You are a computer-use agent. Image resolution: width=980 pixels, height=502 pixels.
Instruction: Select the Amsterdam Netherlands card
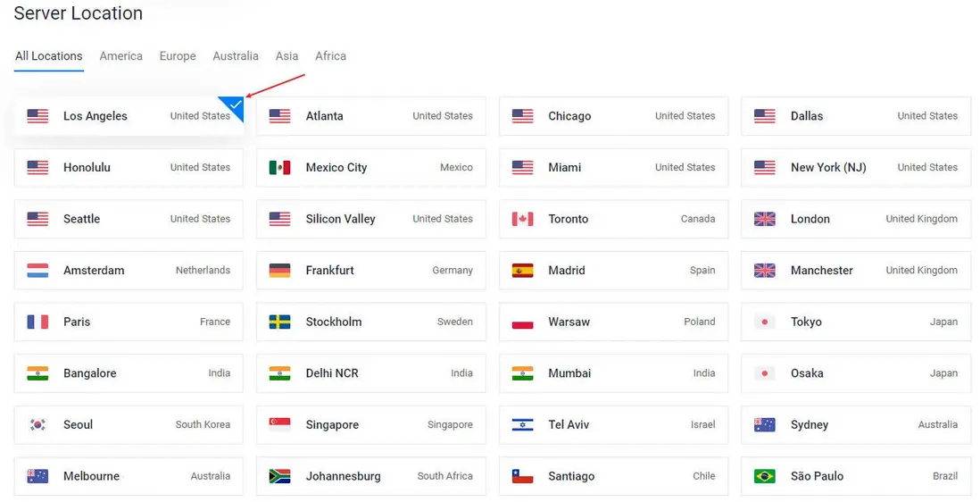coord(129,271)
